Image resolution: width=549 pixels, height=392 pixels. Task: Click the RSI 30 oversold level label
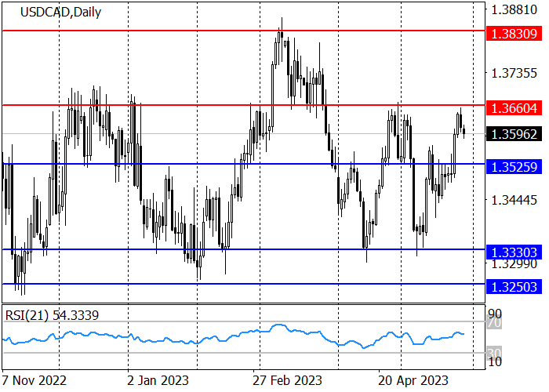pyautogui.click(x=494, y=353)
